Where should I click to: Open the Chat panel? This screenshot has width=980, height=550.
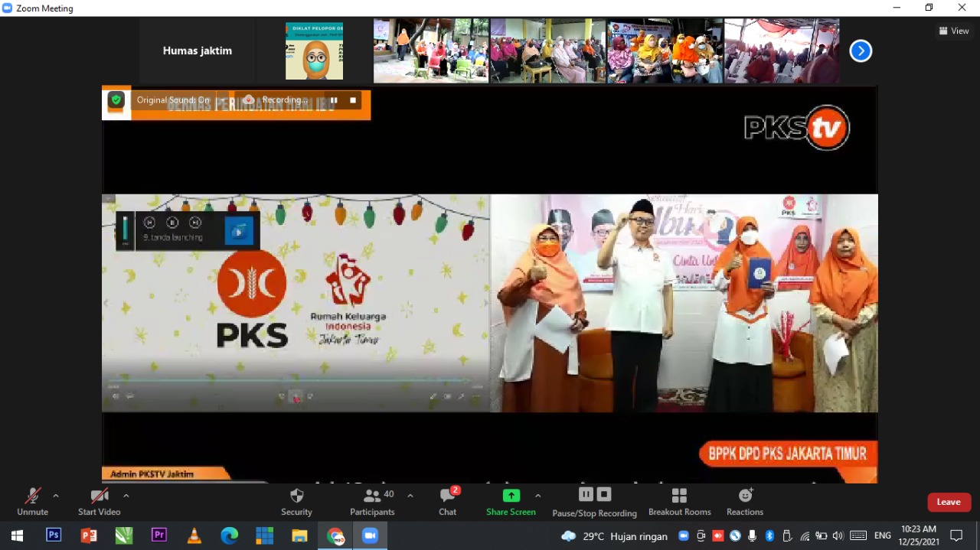(x=448, y=496)
